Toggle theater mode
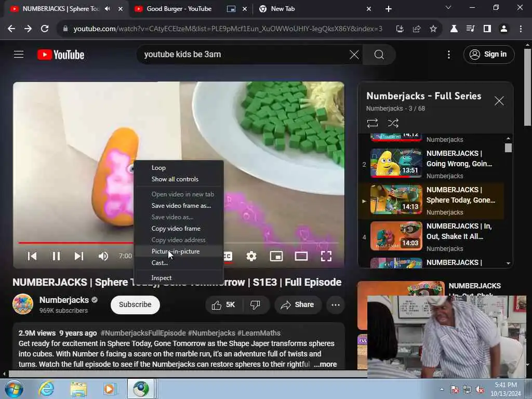 [301, 256]
